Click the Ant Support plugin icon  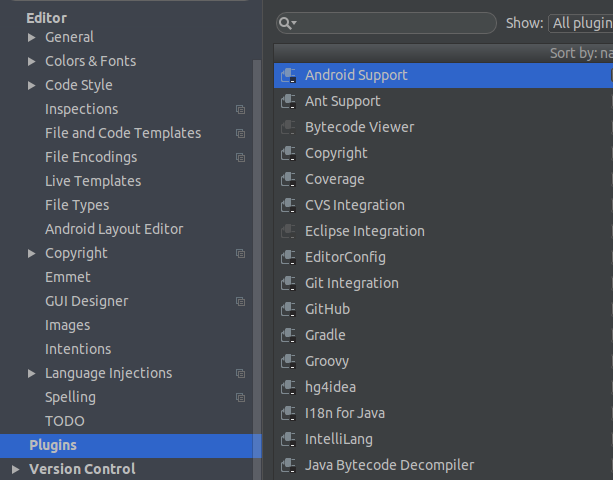tap(289, 101)
